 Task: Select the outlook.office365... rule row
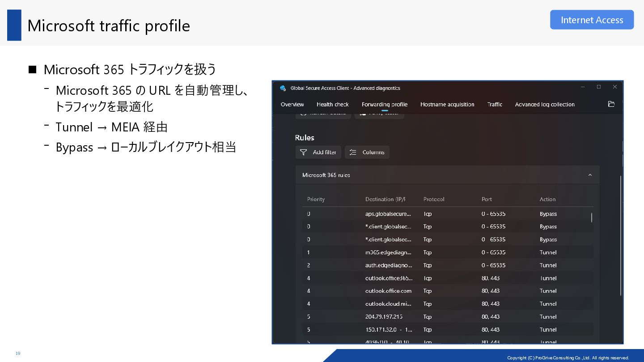(448, 278)
